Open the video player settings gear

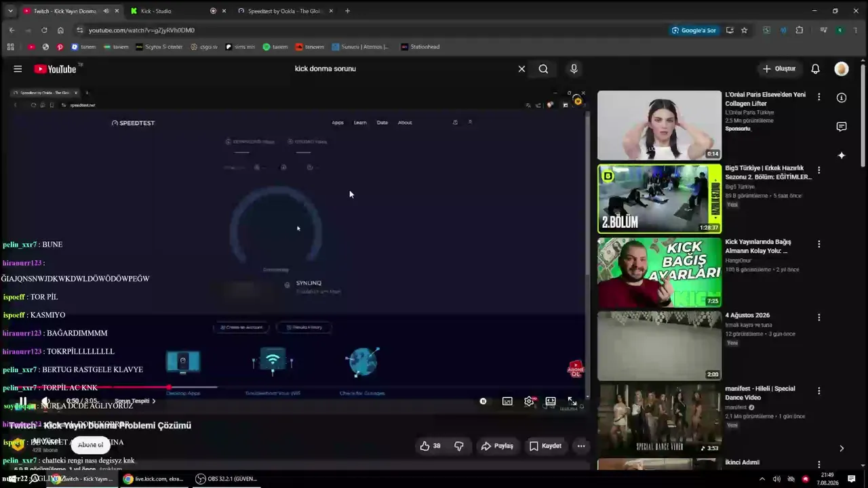pyautogui.click(x=529, y=401)
